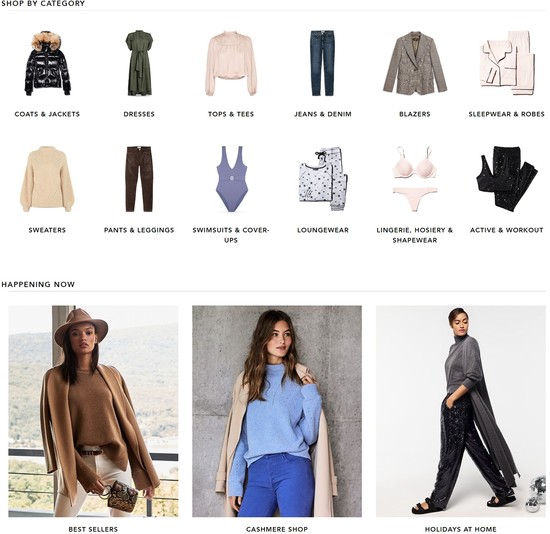Visit the Sleepwear & Robes link
This screenshot has height=534, width=550.
[507, 114]
